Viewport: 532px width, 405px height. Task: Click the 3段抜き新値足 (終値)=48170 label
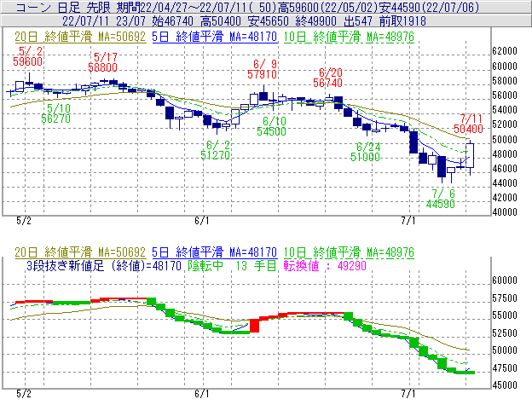(x=104, y=265)
